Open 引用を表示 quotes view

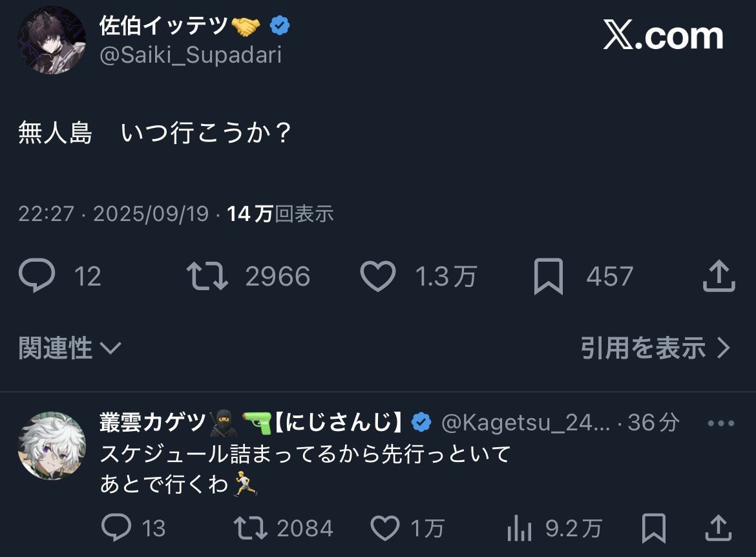point(655,349)
